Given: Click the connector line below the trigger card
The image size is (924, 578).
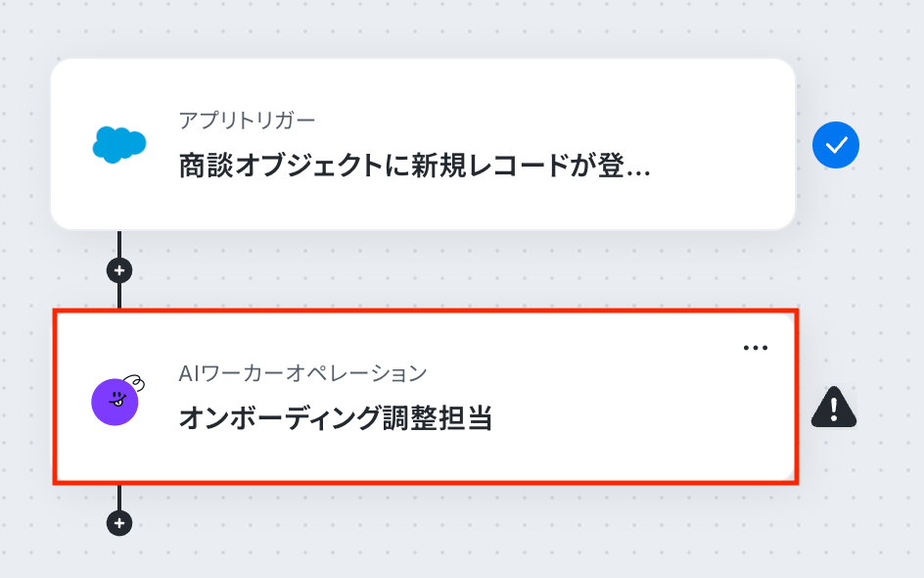Looking at the screenshot, I should 119,243.
